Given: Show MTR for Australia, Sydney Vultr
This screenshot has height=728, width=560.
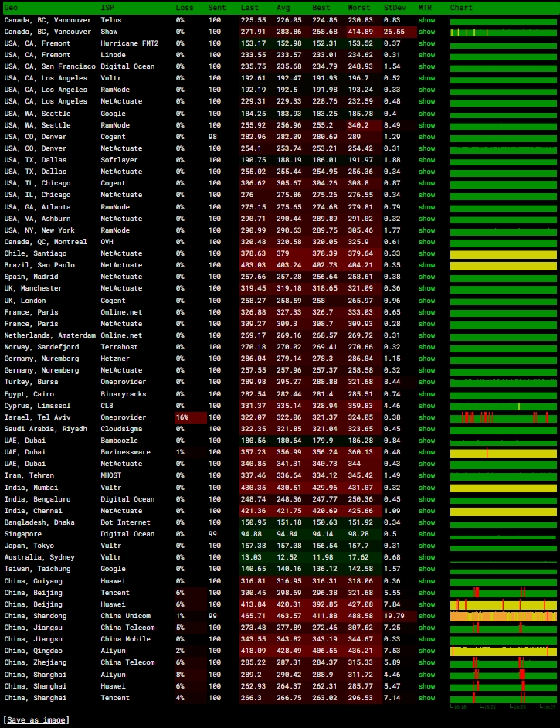Looking at the screenshot, I should (426, 557).
